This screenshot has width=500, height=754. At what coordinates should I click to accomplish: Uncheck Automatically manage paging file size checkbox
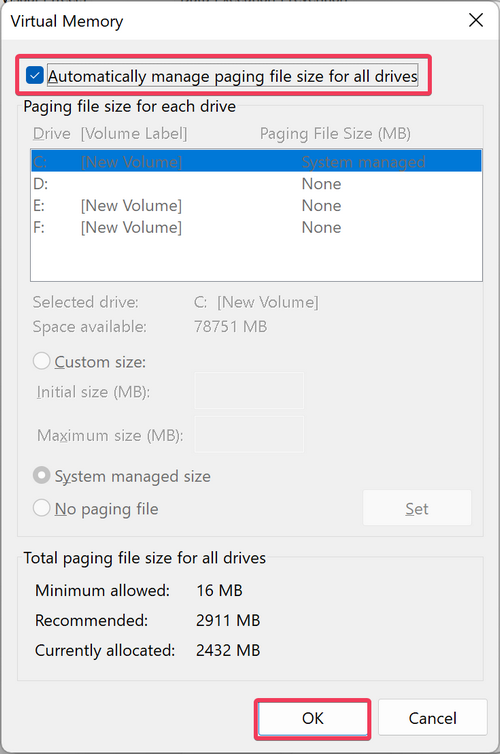point(35,75)
